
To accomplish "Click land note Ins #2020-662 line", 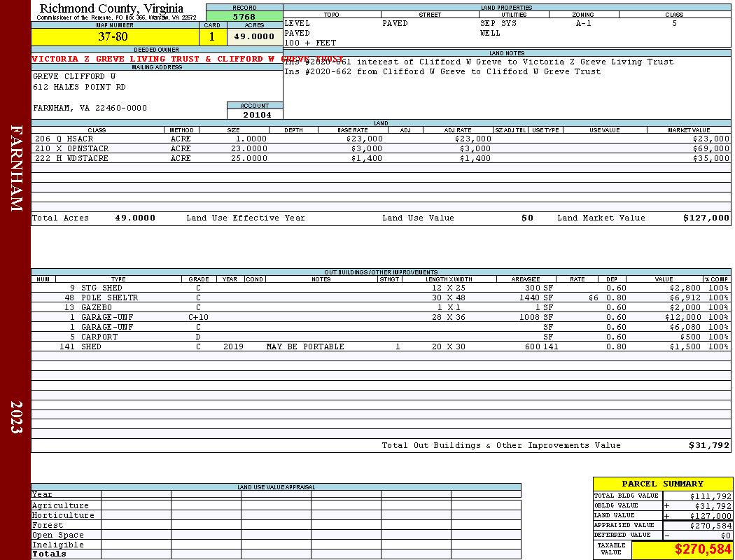I will (x=442, y=71).
